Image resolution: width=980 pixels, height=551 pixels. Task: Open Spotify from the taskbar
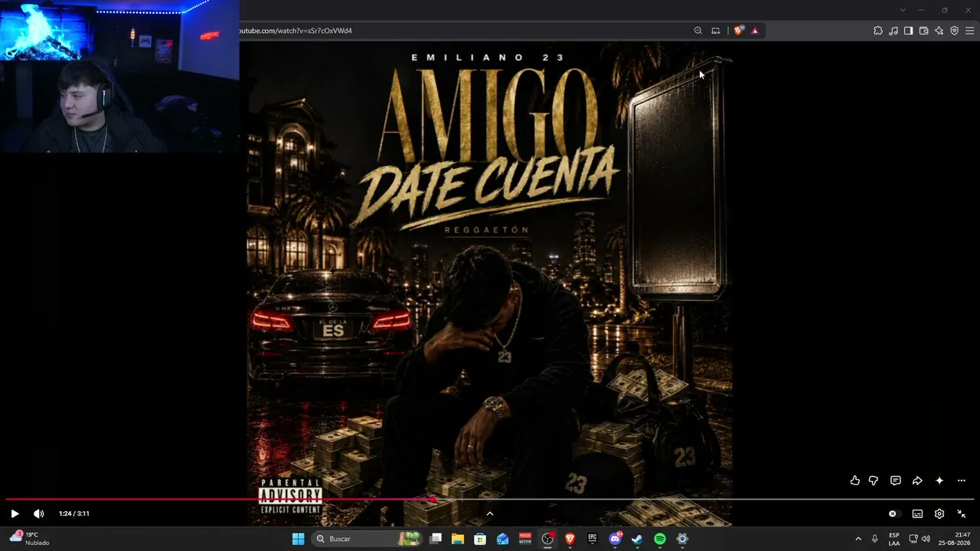(660, 539)
